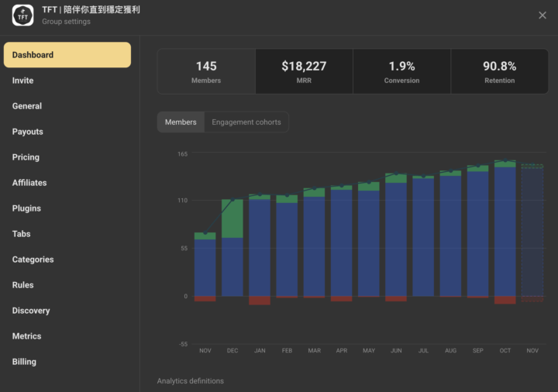
Task: Open General settings in the sidebar
Action: [x=27, y=106]
